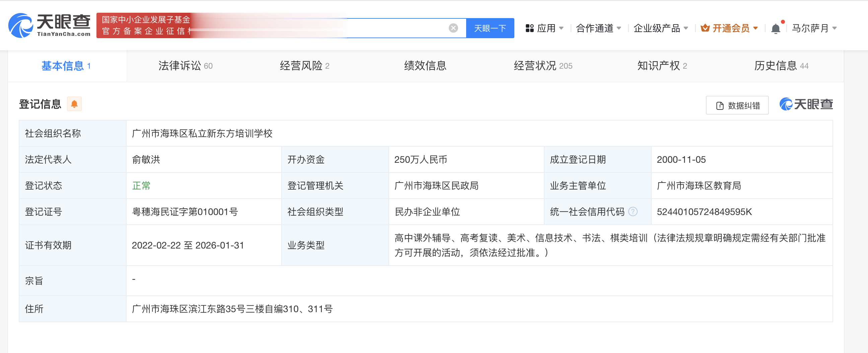This screenshot has width=868, height=353.
Task: Click the 业务类型 description text
Action: point(610,245)
